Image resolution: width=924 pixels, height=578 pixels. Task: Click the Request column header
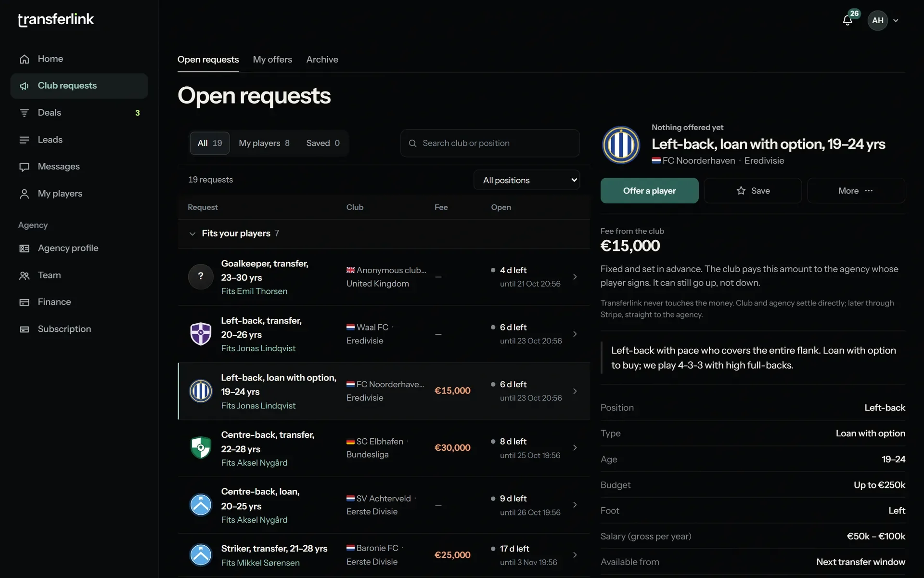203,207
